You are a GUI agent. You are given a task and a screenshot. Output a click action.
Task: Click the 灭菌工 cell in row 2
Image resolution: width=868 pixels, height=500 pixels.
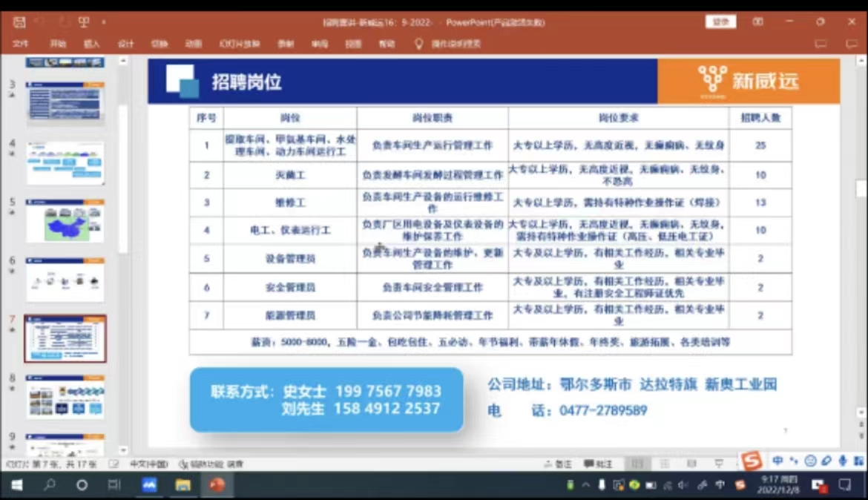pyautogui.click(x=290, y=175)
